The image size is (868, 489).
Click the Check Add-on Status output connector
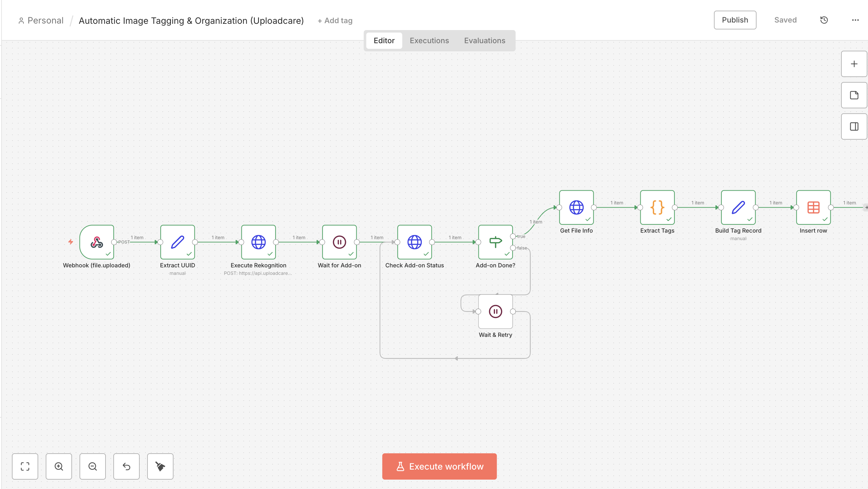pyautogui.click(x=431, y=242)
